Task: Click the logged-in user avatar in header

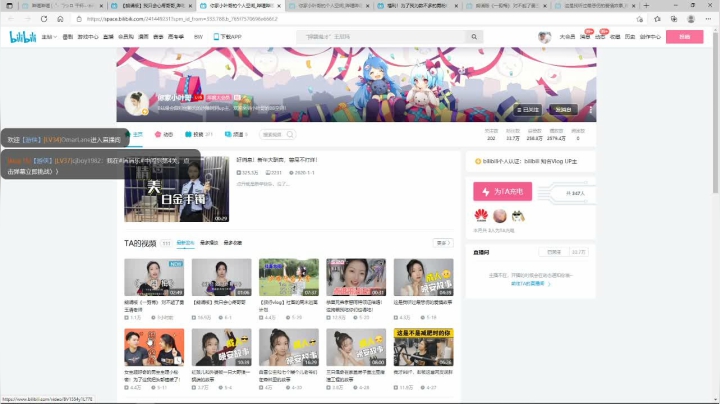Action: (x=545, y=37)
